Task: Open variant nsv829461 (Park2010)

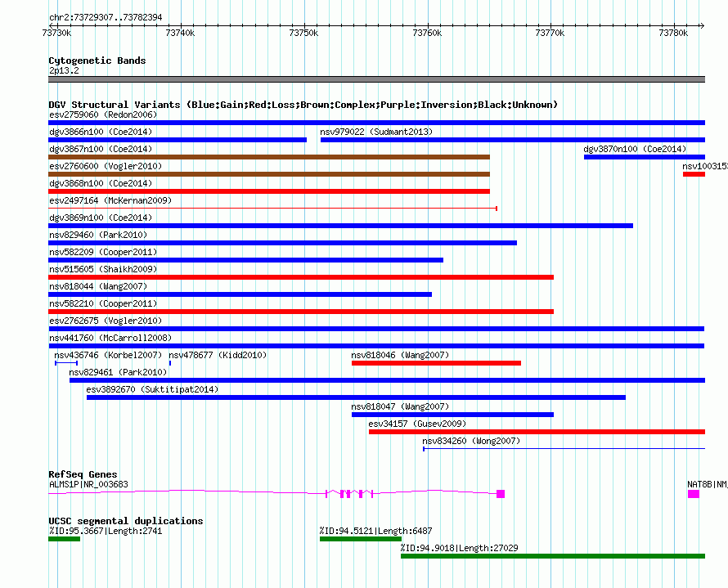Action: 118,372
